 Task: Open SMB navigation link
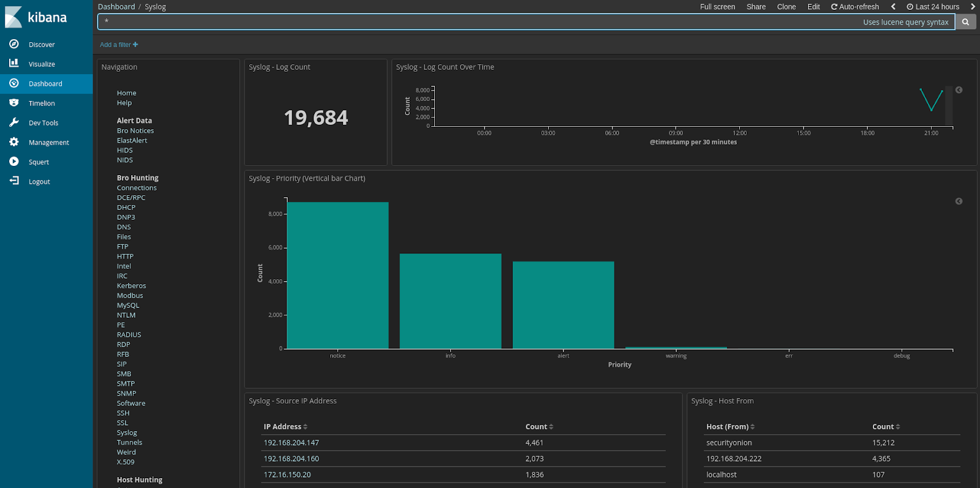pyautogui.click(x=124, y=374)
